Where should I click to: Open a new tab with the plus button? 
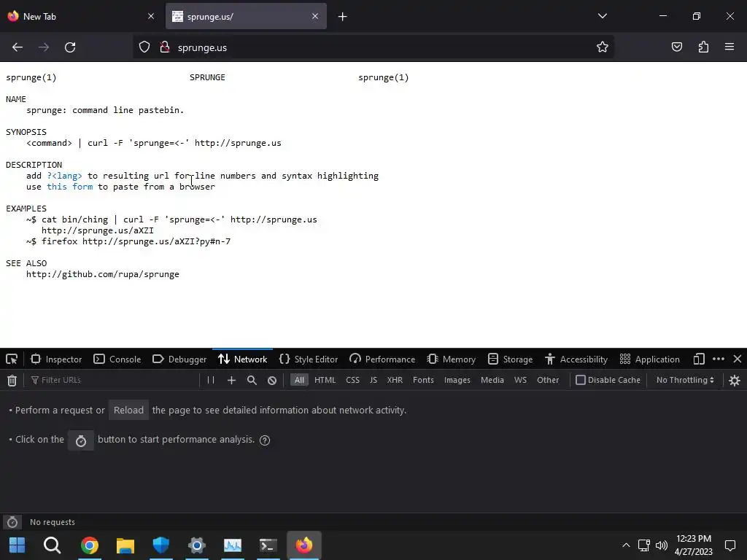click(343, 17)
